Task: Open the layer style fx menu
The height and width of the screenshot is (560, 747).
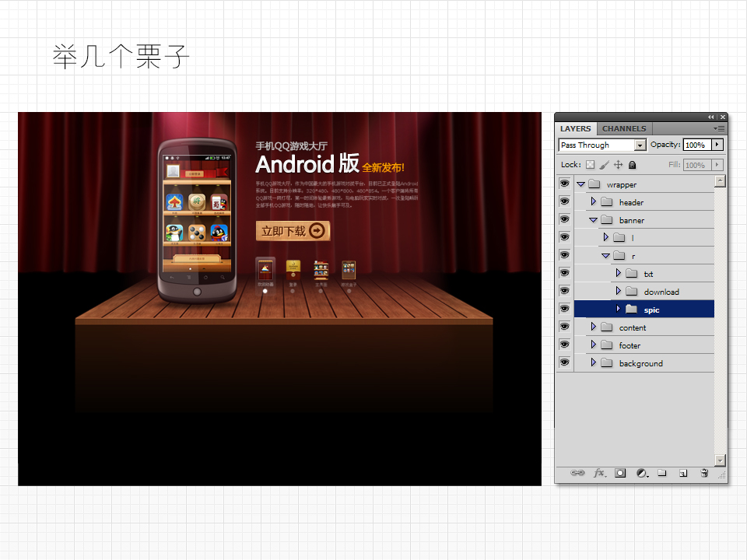Action: 599,473
